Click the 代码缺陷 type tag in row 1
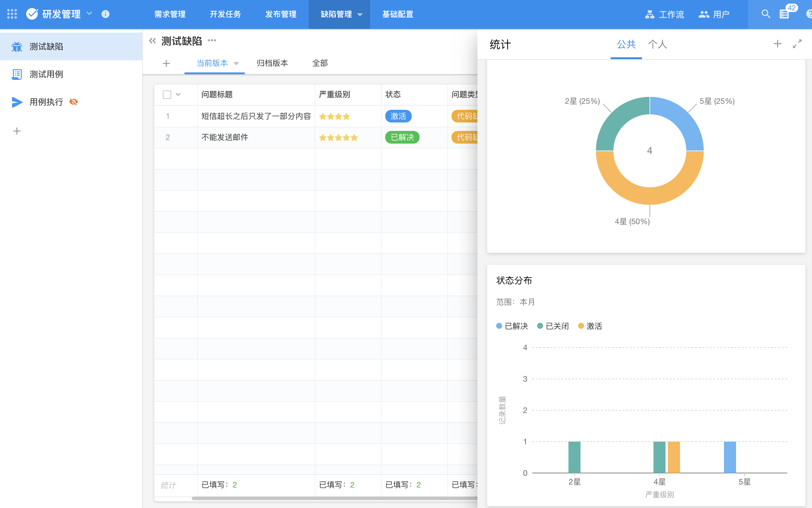The height and width of the screenshot is (508, 812). pyautogui.click(x=464, y=116)
